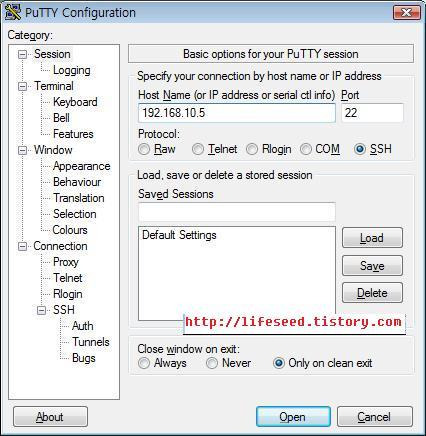
Task: Set close window on exit to Always
Action: pos(144,363)
